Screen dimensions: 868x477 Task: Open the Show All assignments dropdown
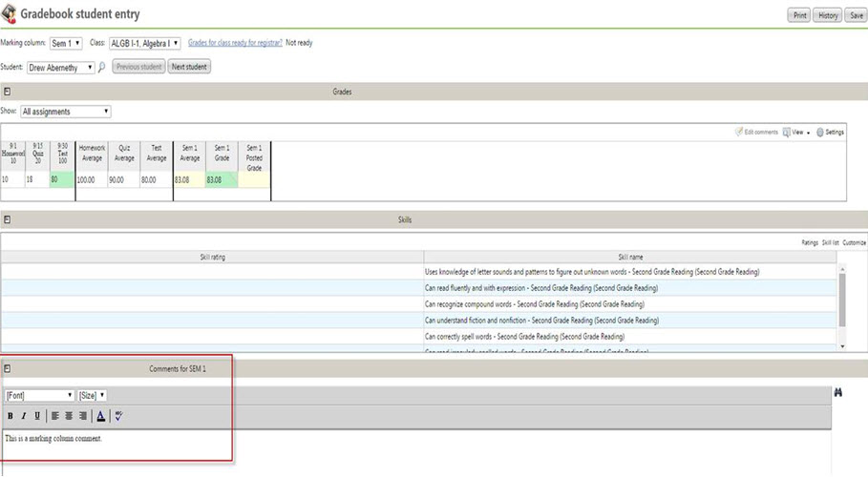(x=66, y=112)
